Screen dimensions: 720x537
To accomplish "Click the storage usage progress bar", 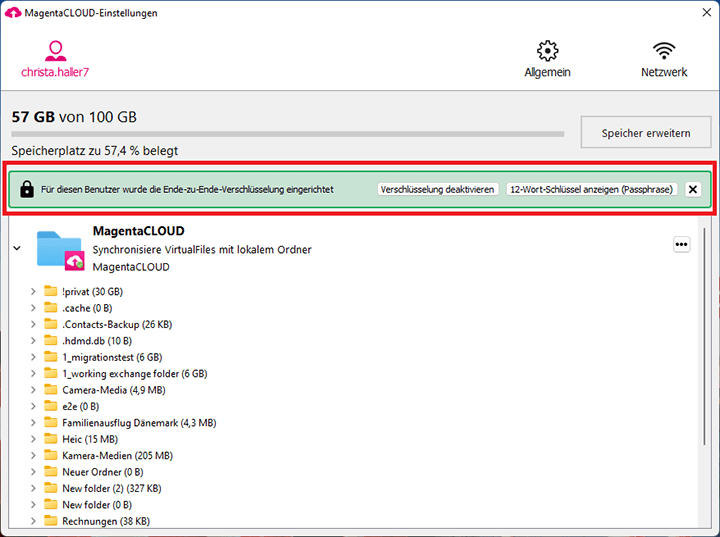I will coord(288,134).
